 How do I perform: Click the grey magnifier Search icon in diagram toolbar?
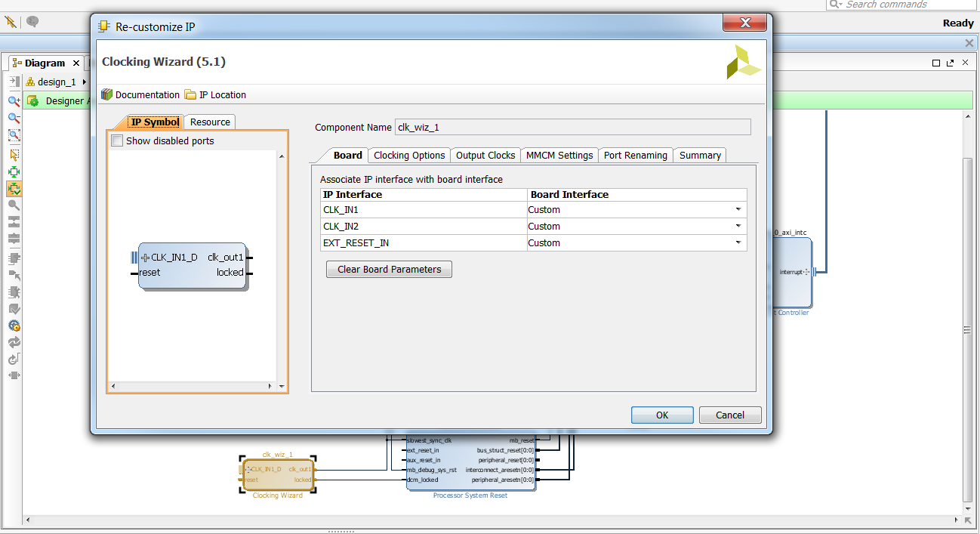tap(14, 205)
